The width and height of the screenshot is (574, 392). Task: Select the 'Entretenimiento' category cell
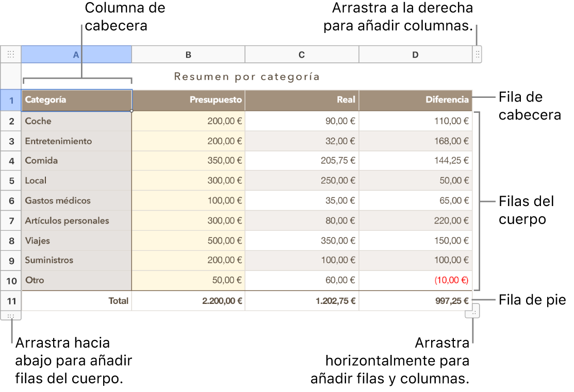click(76, 141)
